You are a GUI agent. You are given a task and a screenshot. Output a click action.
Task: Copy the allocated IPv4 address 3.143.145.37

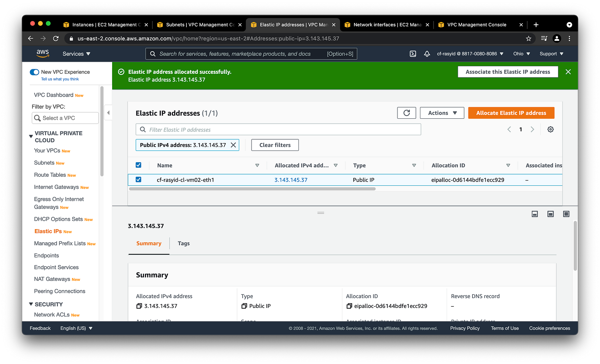pos(139,306)
